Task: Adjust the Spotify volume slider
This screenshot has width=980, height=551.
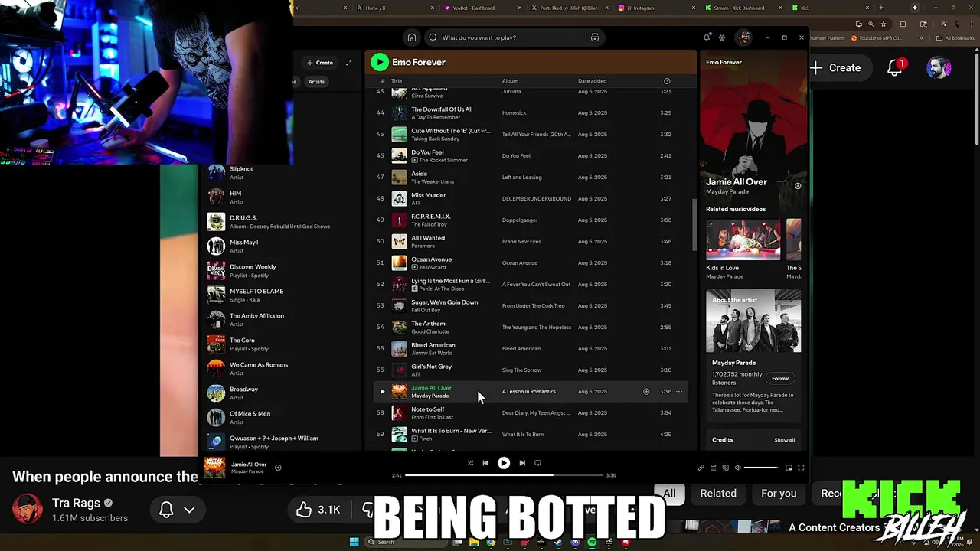Action: click(762, 468)
